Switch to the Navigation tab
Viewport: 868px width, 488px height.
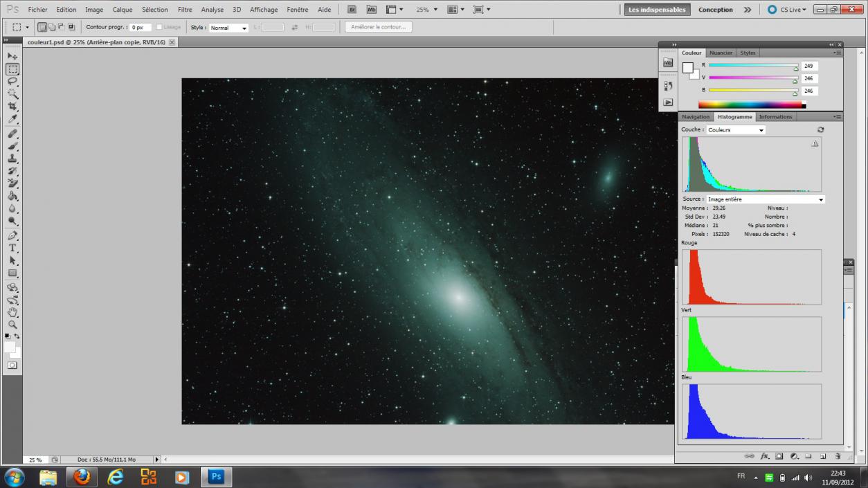pyautogui.click(x=696, y=117)
